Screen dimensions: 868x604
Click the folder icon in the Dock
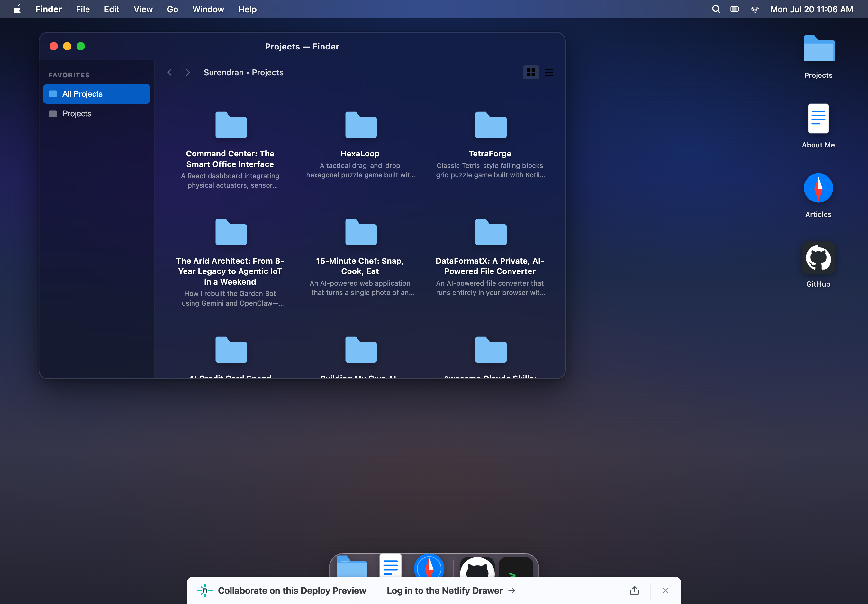click(352, 566)
